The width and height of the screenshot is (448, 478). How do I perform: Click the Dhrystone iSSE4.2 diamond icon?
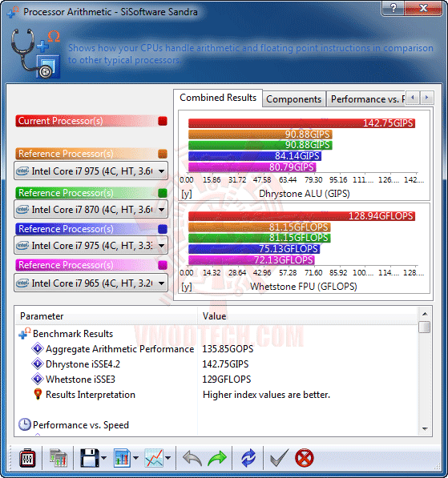tap(38, 364)
